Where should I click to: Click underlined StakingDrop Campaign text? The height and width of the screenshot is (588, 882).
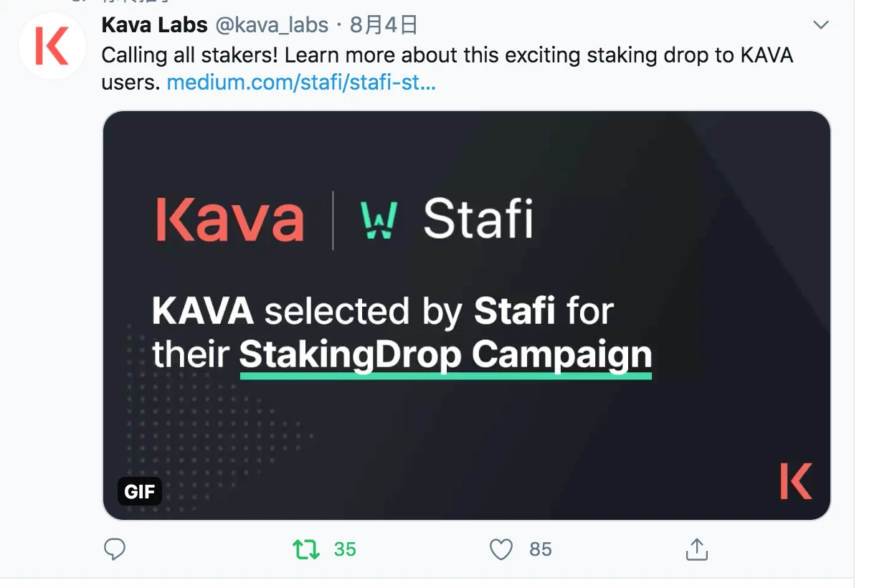click(x=445, y=356)
